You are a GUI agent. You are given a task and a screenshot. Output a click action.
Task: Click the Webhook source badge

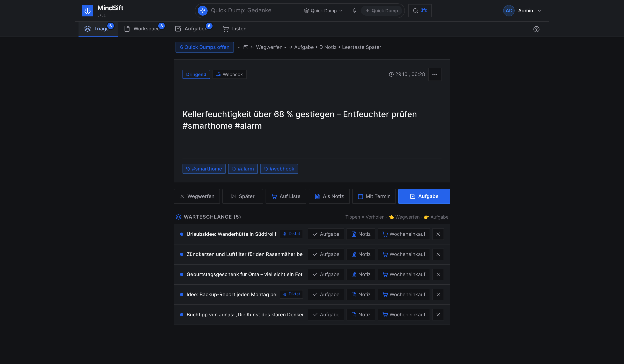(x=230, y=74)
